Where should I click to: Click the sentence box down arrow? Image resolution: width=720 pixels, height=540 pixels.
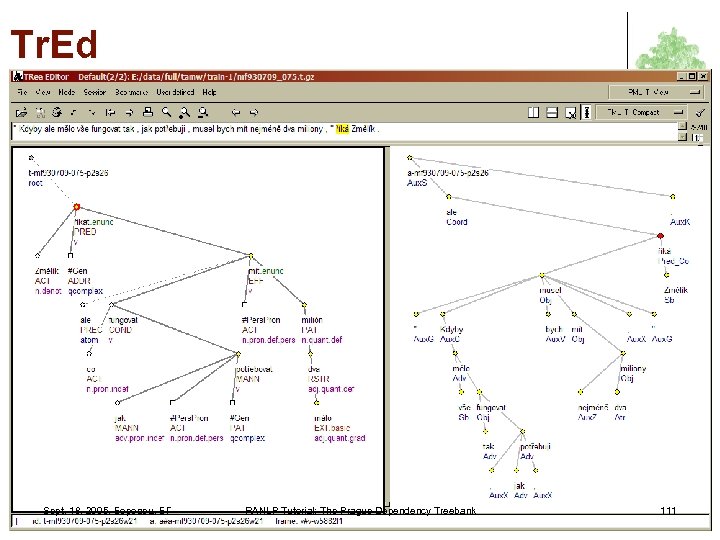click(x=682, y=137)
